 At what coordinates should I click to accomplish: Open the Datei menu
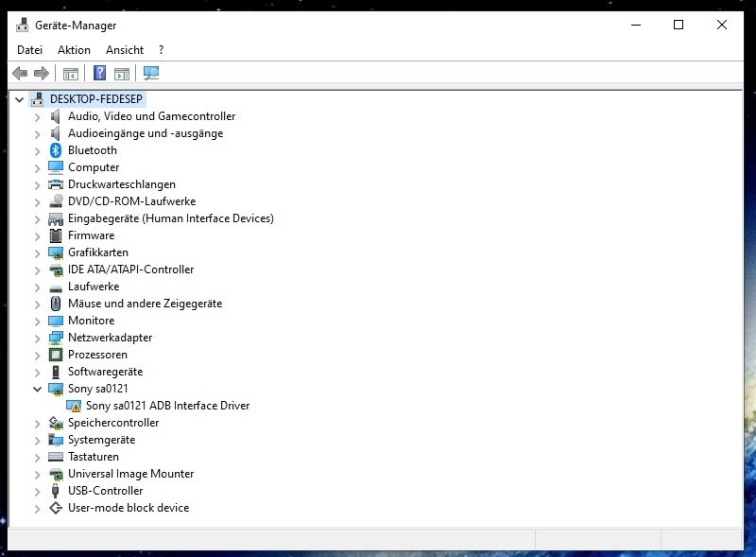[x=30, y=50]
